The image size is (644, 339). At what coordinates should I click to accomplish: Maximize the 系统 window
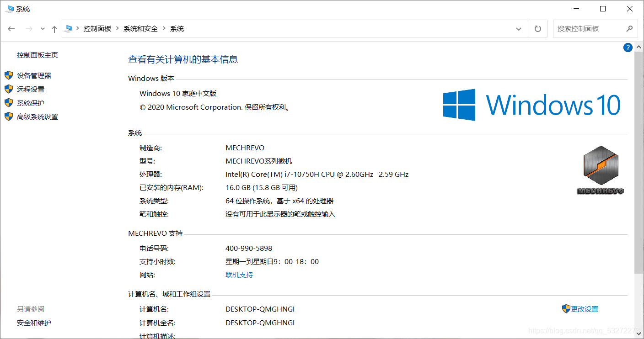pyautogui.click(x=603, y=9)
